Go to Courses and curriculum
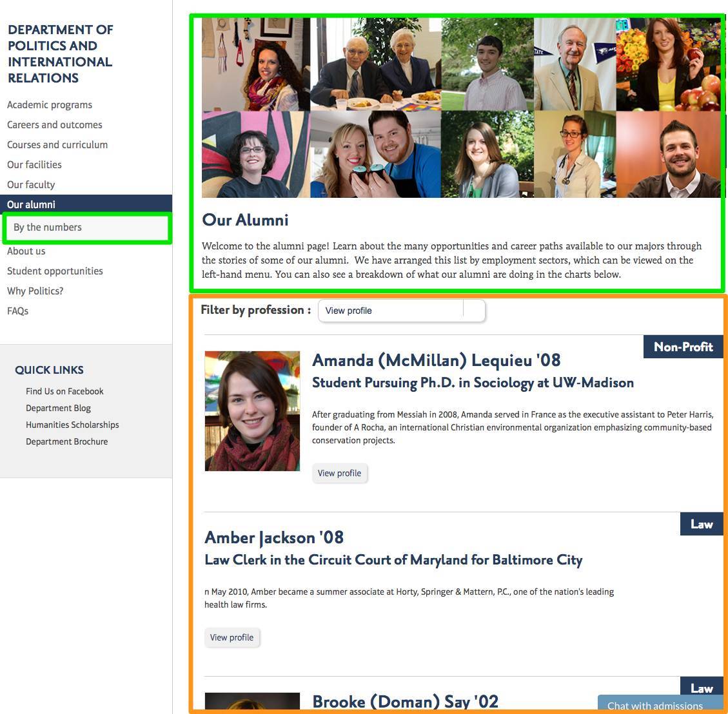 pyautogui.click(x=57, y=145)
